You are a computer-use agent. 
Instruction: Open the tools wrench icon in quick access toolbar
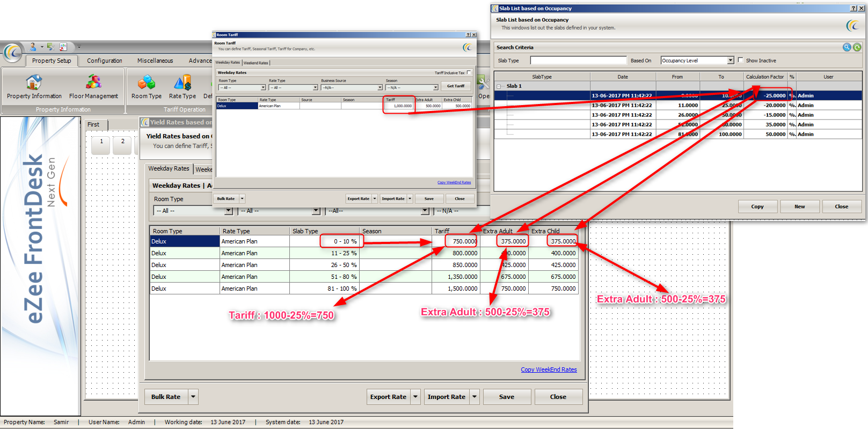(50, 47)
